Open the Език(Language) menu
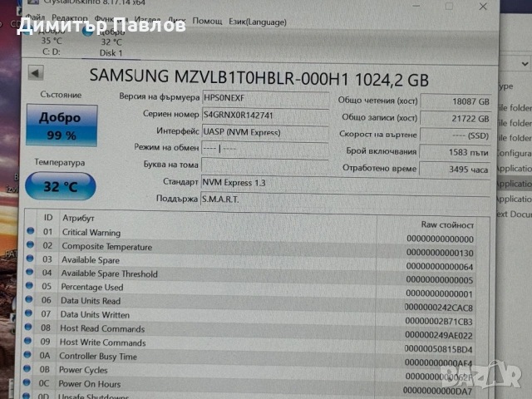Image resolution: width=532 pixels, height=399 pixels. 258,22
